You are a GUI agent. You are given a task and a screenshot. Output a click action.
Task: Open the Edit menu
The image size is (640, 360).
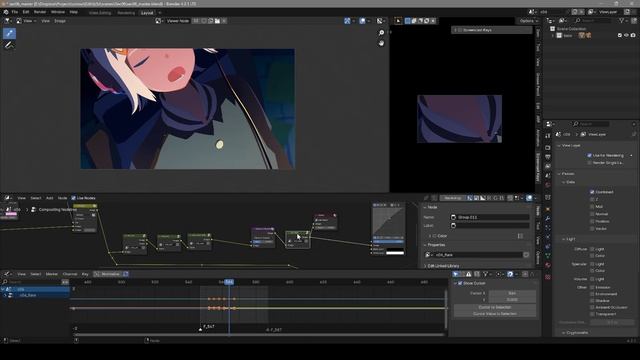[x=26, y=12]
